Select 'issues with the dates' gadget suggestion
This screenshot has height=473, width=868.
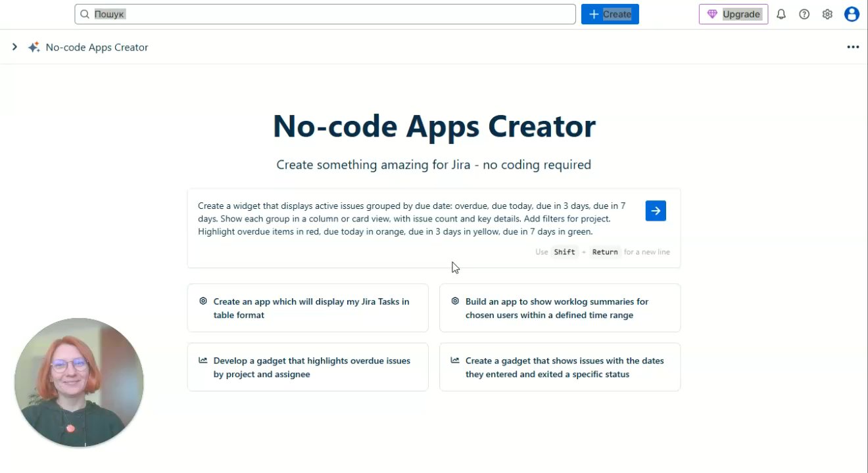click(560, 367)
